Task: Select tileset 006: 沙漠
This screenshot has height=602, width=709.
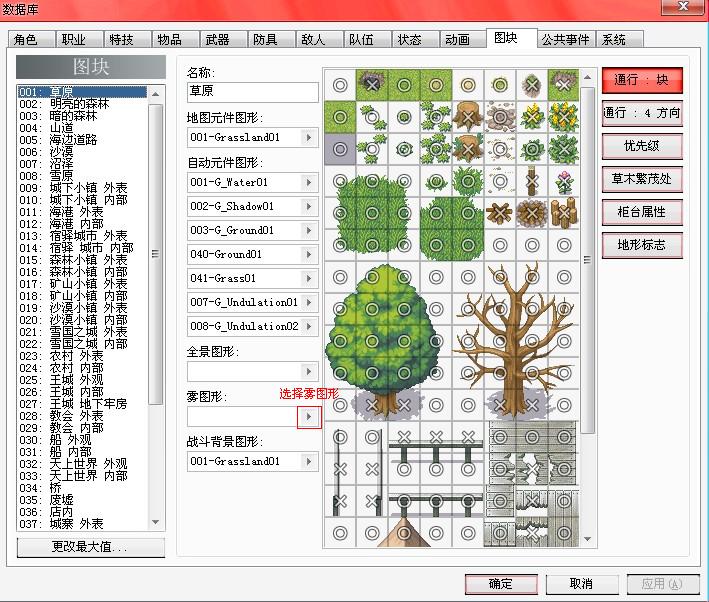Action: point(82,152)
